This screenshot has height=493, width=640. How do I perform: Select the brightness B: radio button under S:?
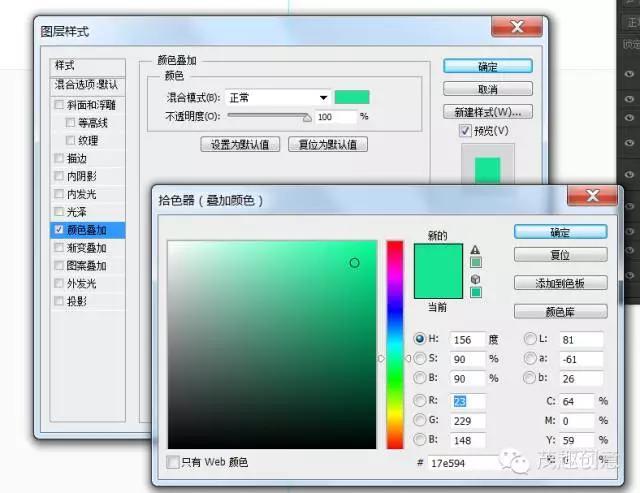tap(420, 378)
